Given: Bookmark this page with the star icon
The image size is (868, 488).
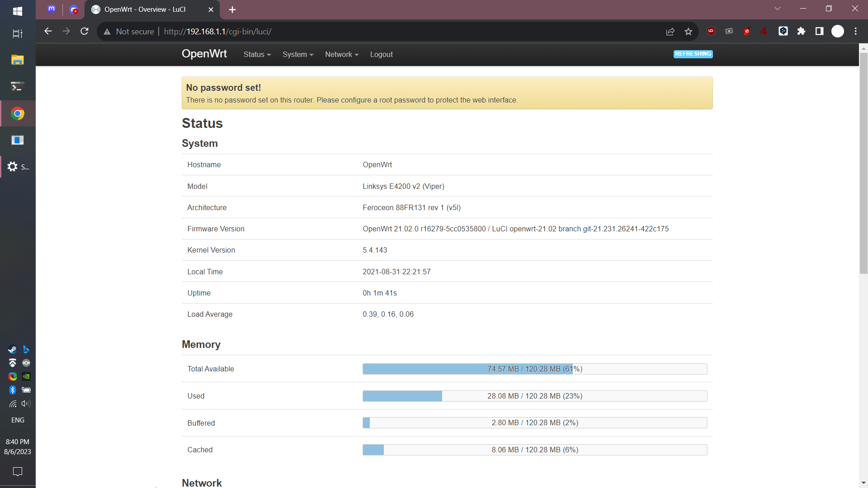Looking at the screenshot, I should tap(688, 31).
